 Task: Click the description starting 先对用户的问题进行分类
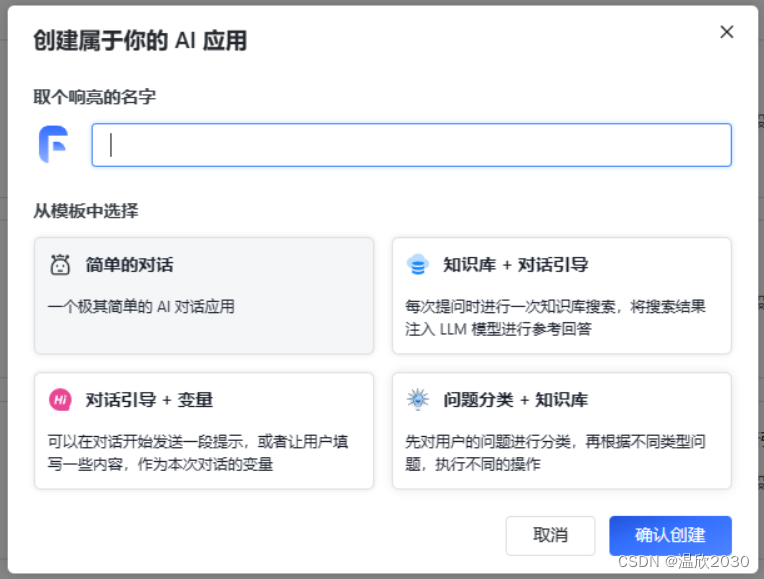point(555,453)
